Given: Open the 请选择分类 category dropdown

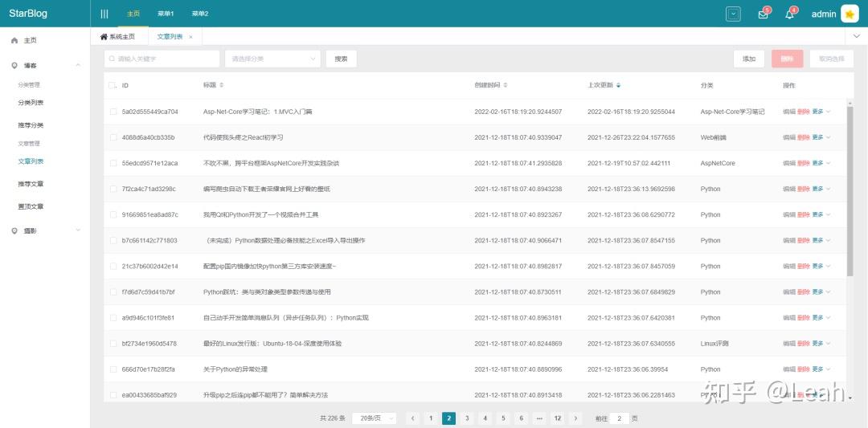Looking at the screenshot, I should (x=272, y=59).
